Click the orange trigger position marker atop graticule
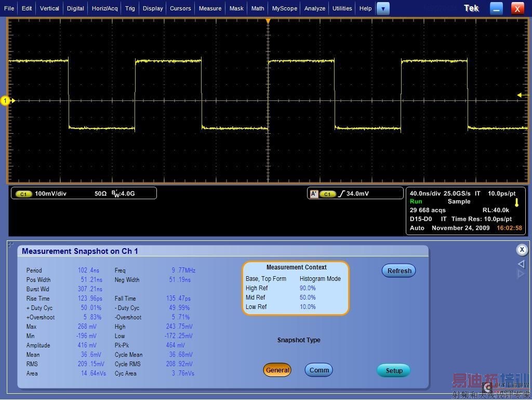 coord(268,21)
